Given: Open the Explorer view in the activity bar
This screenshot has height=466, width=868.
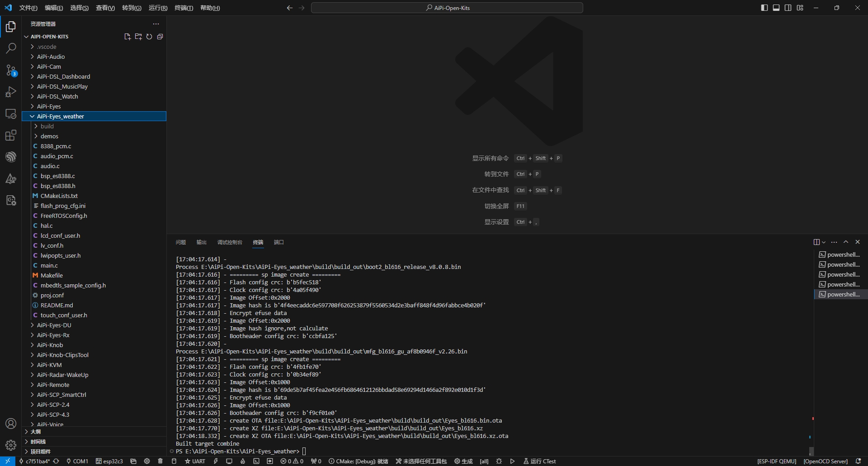Looking at the screenshot, I should 11,27.
